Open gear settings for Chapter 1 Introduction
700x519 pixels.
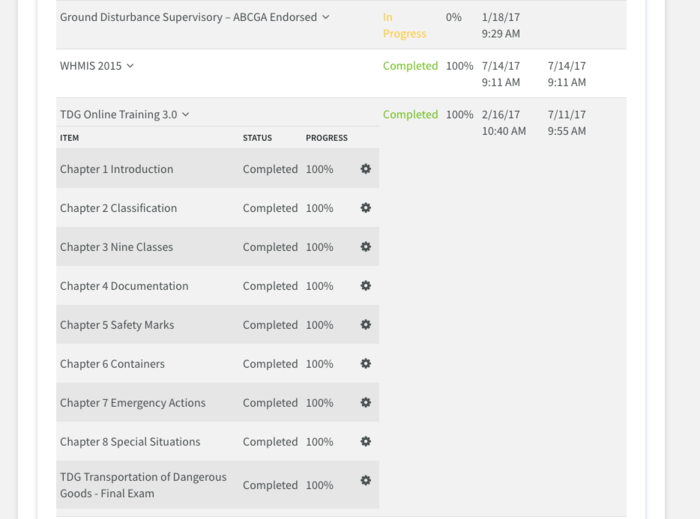[x=366, y=169]
